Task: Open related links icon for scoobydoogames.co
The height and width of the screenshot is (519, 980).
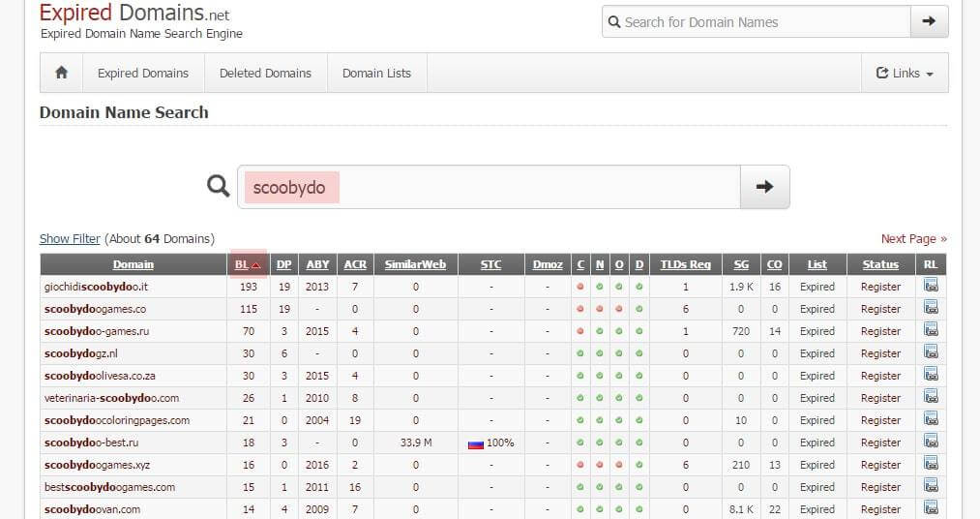Action: point(931,308)
